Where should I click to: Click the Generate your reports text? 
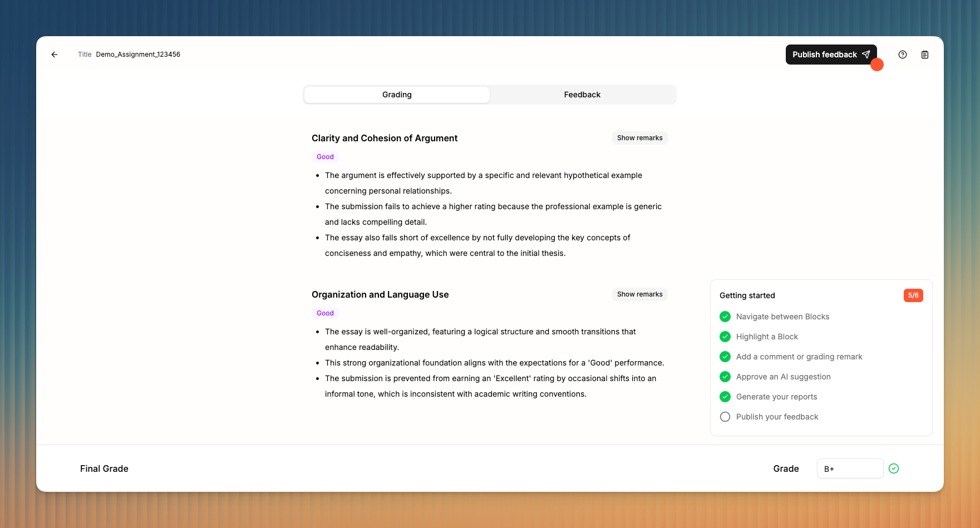tap(776, 397)
